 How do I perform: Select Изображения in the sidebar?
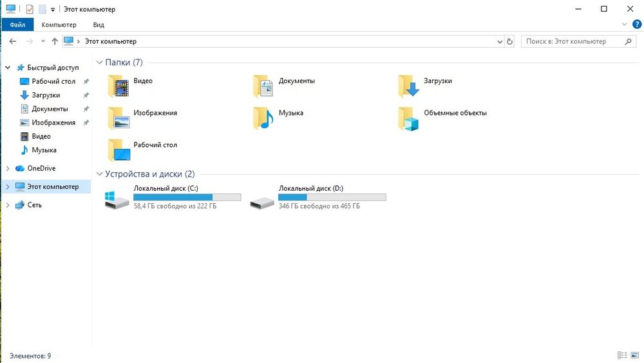click(x=53, y=123)
